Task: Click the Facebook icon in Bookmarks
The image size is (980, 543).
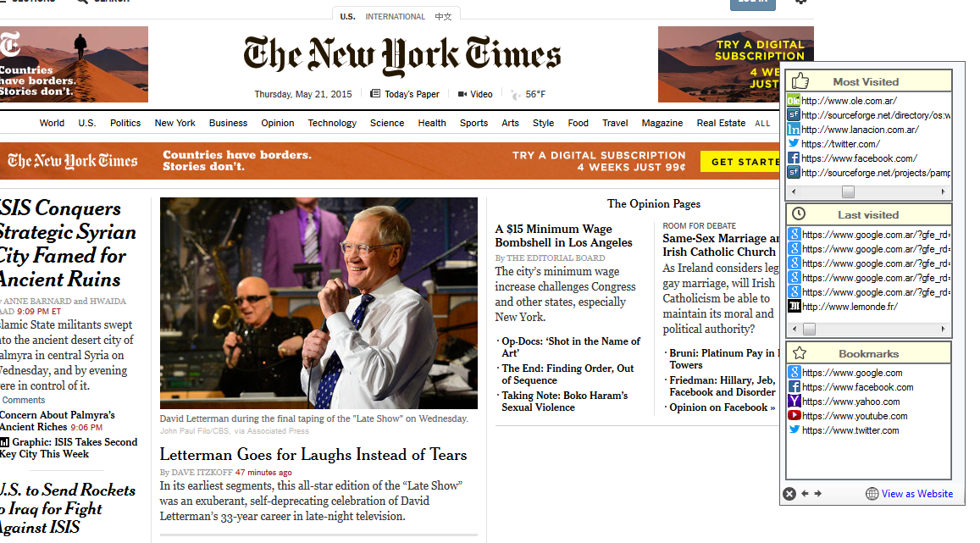Action: (x=794, y=387)
